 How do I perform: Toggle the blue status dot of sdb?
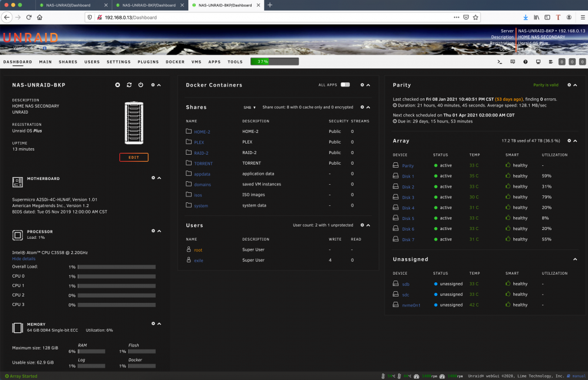coord(436,284)
